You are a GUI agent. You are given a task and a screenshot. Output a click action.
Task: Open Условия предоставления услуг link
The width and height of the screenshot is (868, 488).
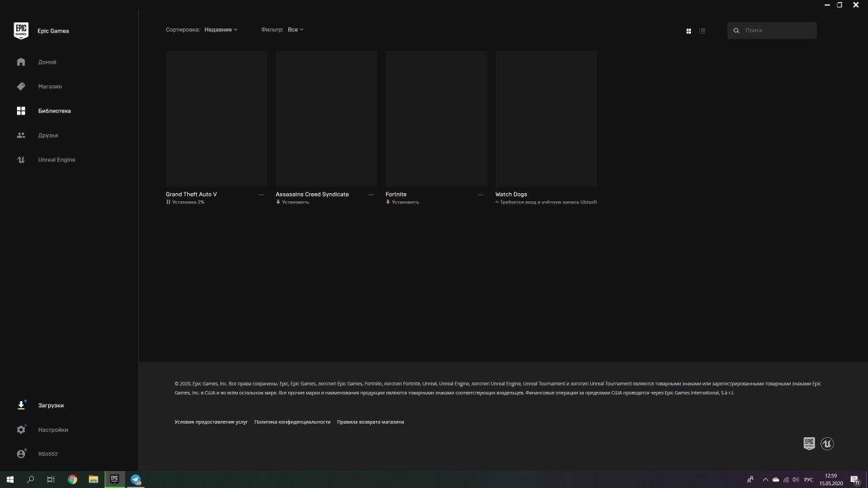[211, 422]
